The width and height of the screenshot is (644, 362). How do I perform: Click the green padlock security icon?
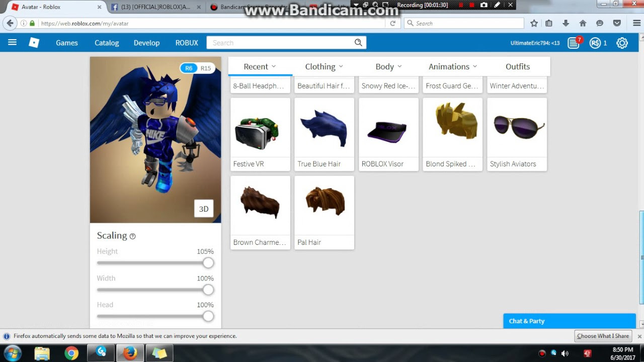[x=32, y=23]
